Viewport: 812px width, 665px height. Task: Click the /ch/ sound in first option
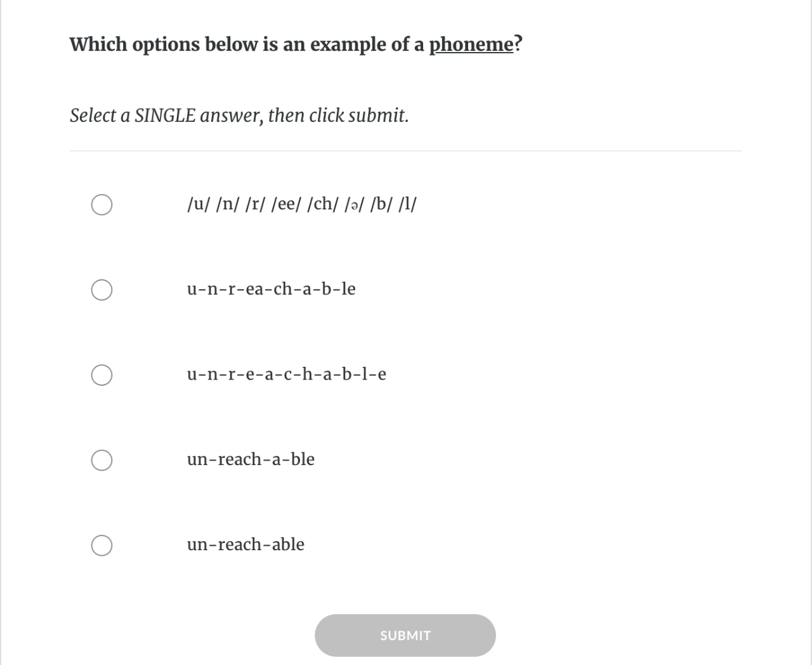click(323, 204)
